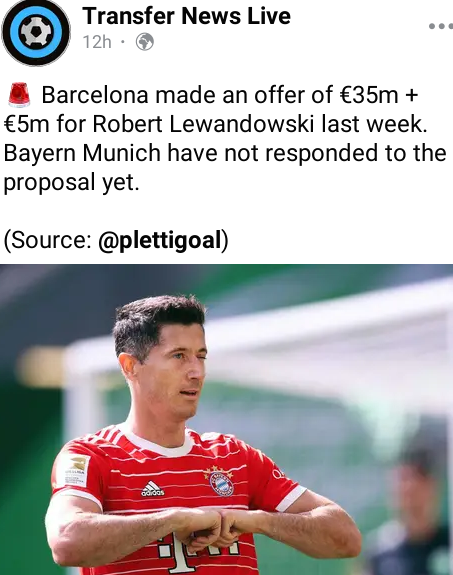Click the Bayern Munich crest on the jersey
This screenshot has height=575, width=453.
click(x=221, y=480)
